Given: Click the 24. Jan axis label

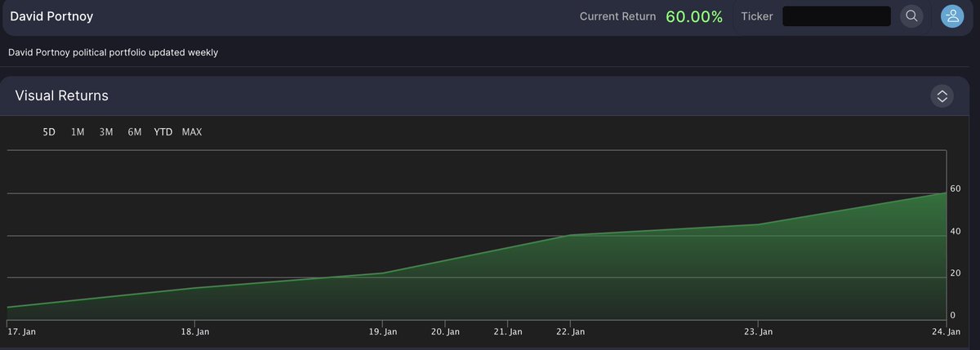Looking at the screenshot, I should point(947,332).
